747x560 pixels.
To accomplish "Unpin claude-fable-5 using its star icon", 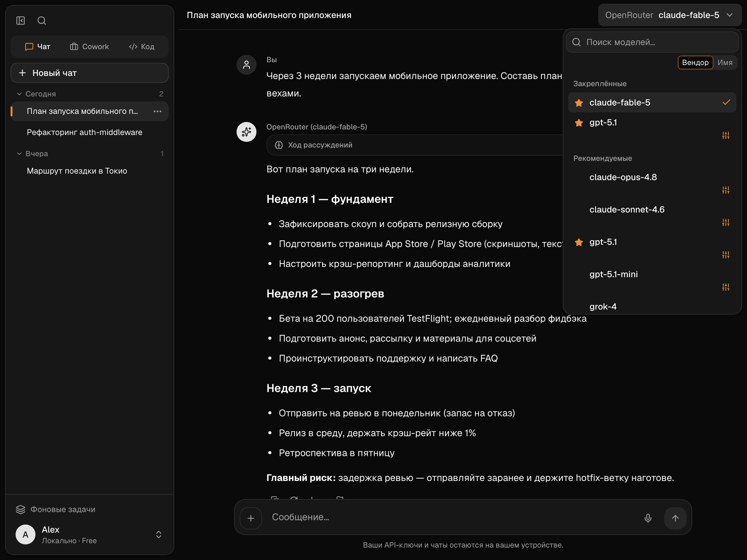I will point(579,103).
